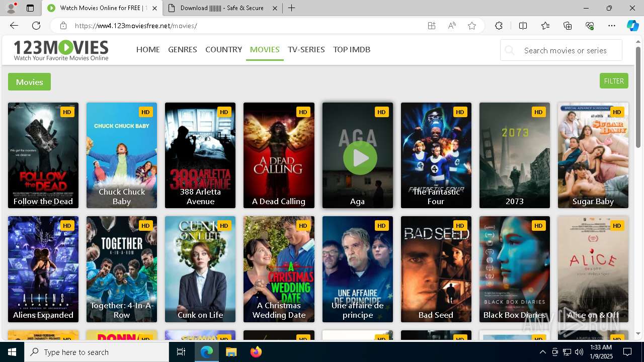Open a new browser tab
Viewport: 644px width, 362px height.
[292, 8]
